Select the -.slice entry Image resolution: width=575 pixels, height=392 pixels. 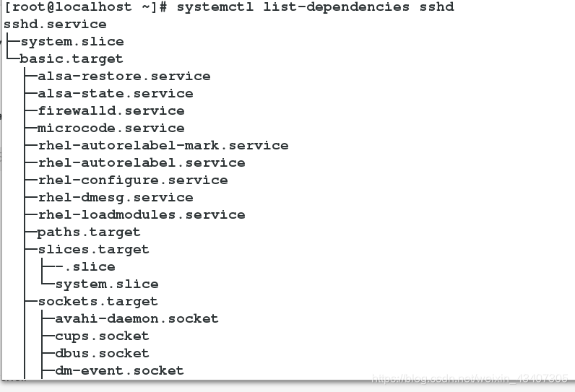coord(85,266)
